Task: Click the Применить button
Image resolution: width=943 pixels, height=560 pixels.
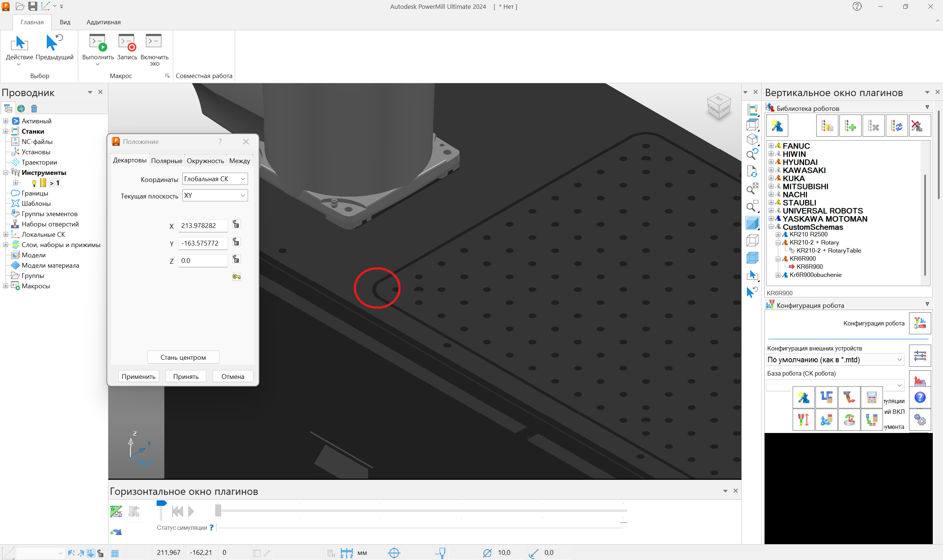Action: pos(138,377)
